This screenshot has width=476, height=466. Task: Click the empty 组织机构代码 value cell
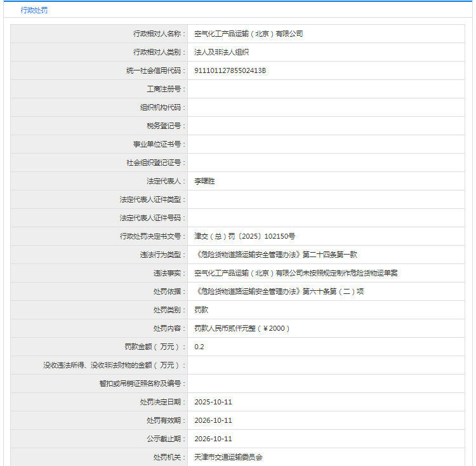tap(327, 107)
